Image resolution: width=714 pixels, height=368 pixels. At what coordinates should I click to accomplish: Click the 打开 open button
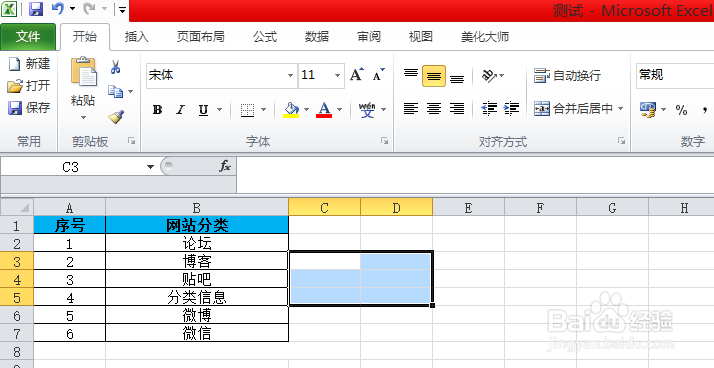[x=29, y=86]
